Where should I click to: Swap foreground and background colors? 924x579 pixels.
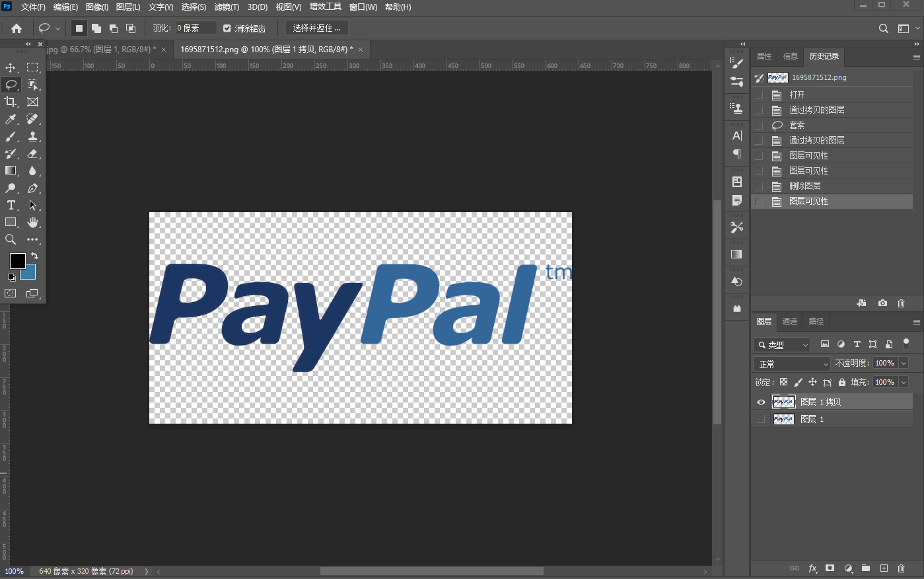34,256
